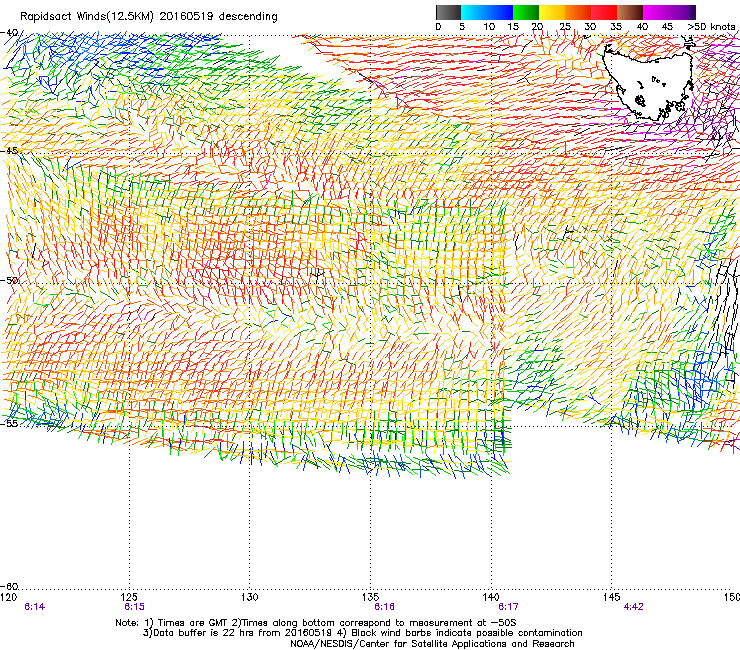Click the word descending in the title
The height and width of the screenshot is (650, 740).
[248, 17]
